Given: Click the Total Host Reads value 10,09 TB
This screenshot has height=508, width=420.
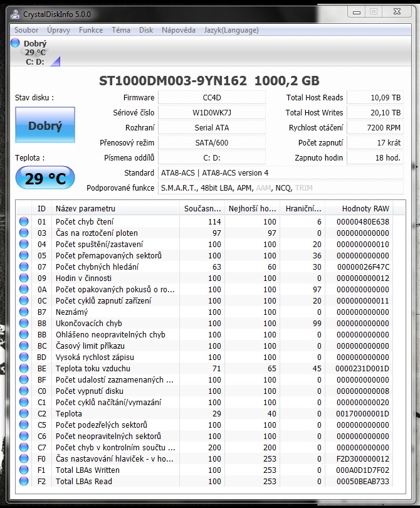Looking at the screenshot, I should 375,97.
